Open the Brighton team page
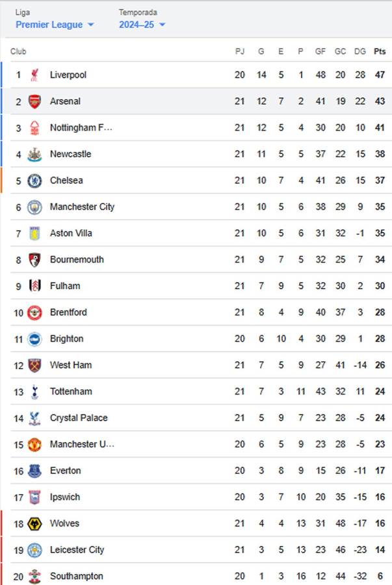 [x=67, y=339]
